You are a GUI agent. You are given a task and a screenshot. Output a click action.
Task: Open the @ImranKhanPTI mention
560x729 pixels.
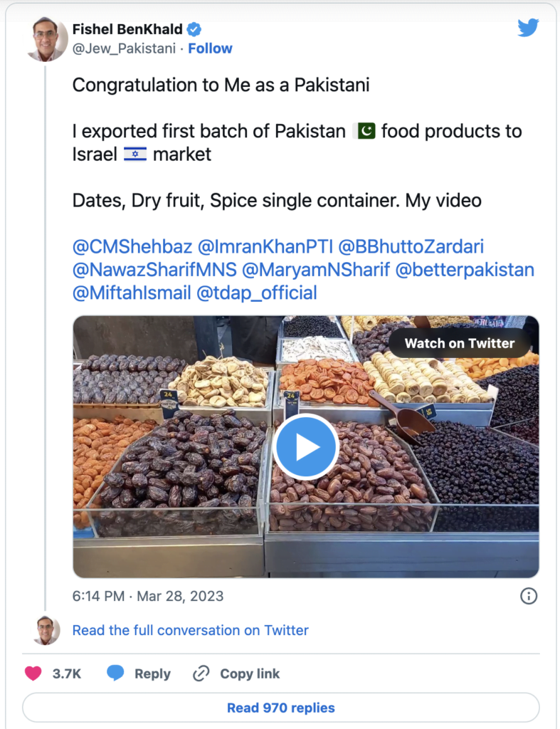coord(265,247)
